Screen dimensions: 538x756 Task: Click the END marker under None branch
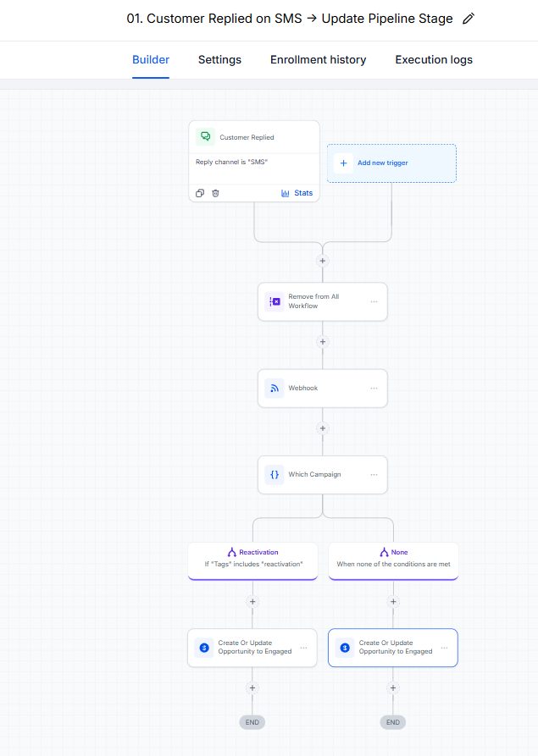tap(393, 722)
